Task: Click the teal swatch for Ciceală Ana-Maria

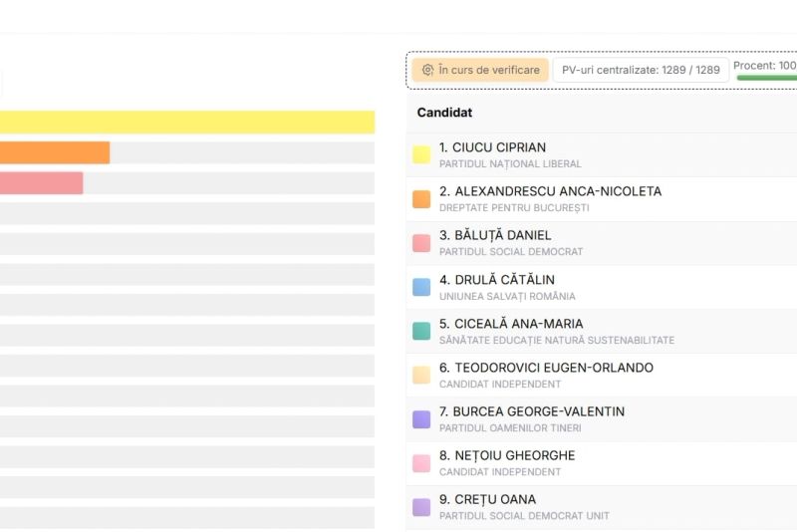Action: coord(421,331)
